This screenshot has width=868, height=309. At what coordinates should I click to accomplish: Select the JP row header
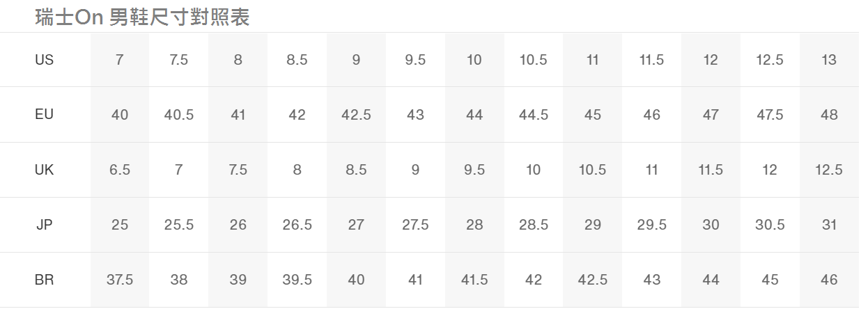pos(44,225)
